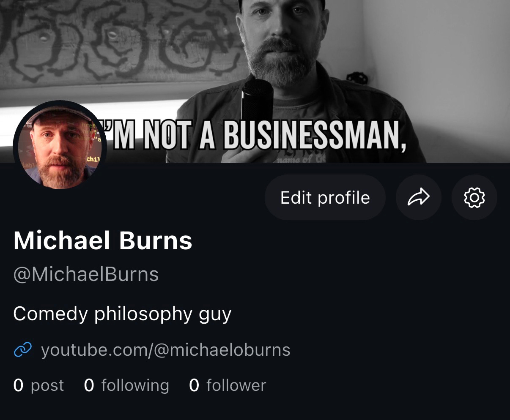This screenshot has height=420, width=510.
Task: Open settings via the gear icon
Action: point(474,197)
